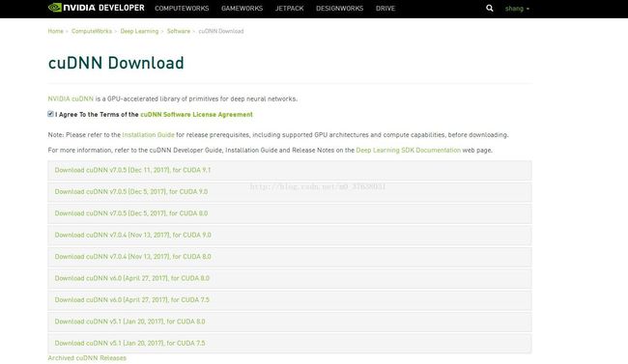Expand Download cuDNN v7.0.5 for CUDA 9.0
The height and width of the screenshot is (364, 628).
point(290,192)
